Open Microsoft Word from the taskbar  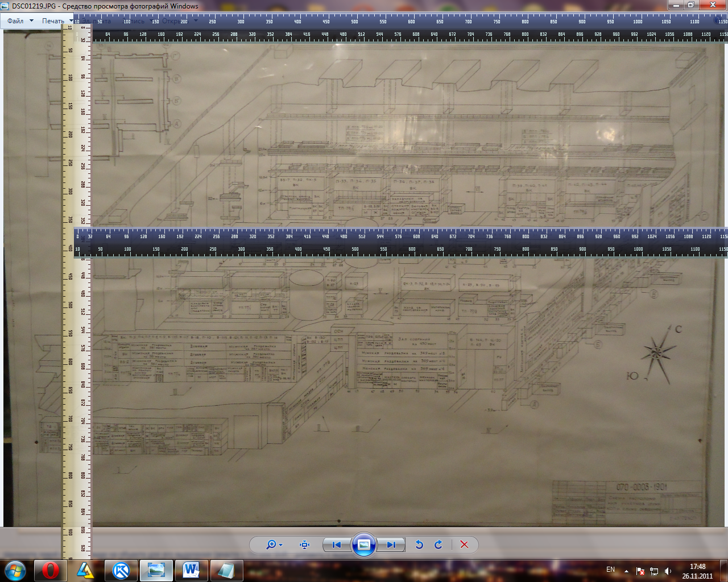[191, 570]
